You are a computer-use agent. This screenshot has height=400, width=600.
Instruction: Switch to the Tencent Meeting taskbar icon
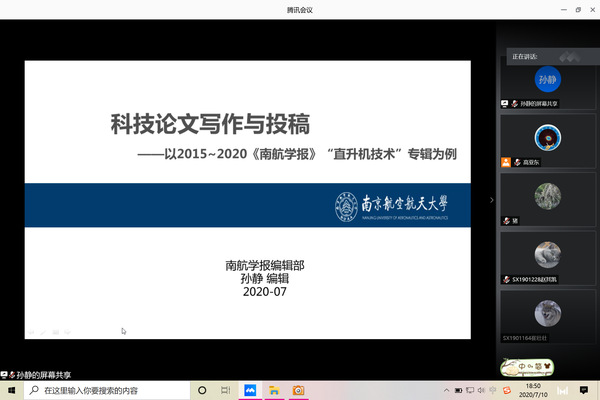pyautogui.click(x=251, y=390)
